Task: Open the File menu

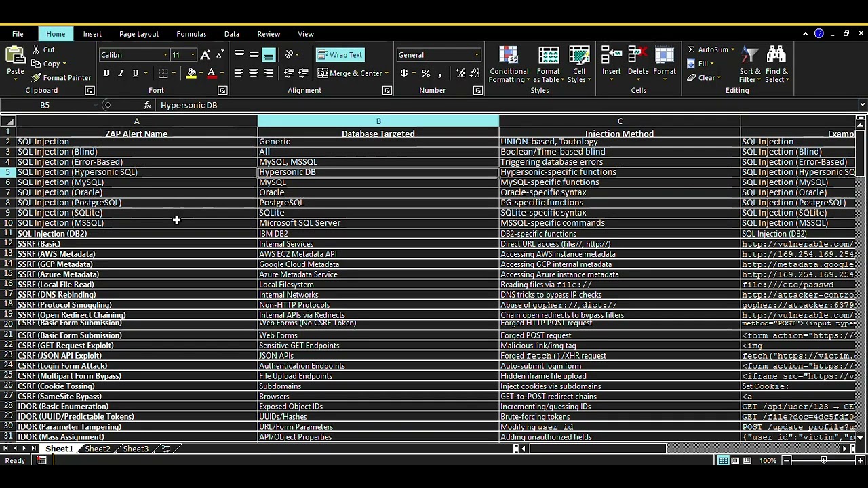Action: 18,34
